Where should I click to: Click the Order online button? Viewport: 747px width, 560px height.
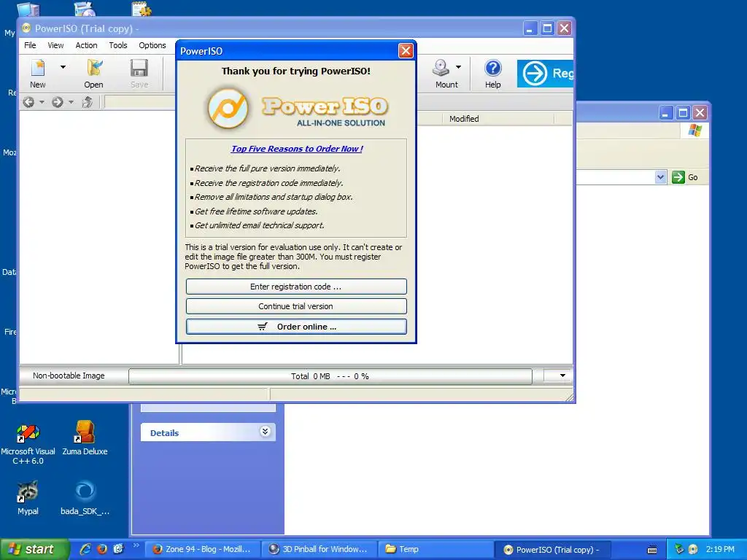click(296, 327)
